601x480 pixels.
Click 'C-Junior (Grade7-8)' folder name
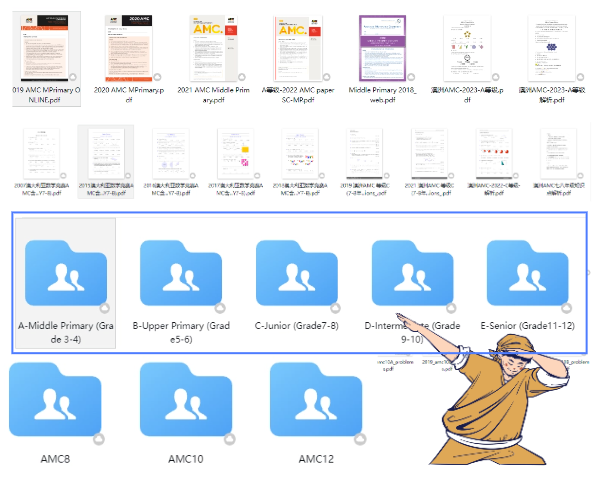(297, 326)
